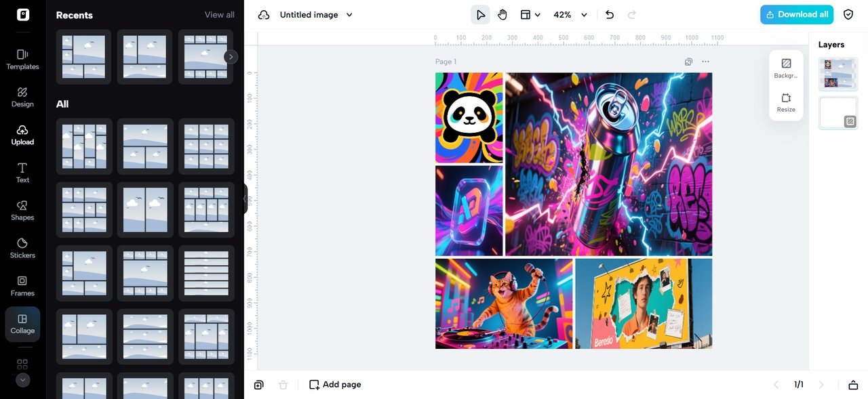Open the Frames panel
Screen dimensions: 868x399
(22, 286)
